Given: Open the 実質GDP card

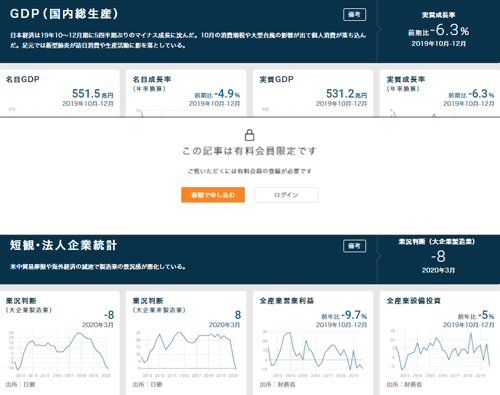Looking at the screenshot, I should tap(313, 93).
